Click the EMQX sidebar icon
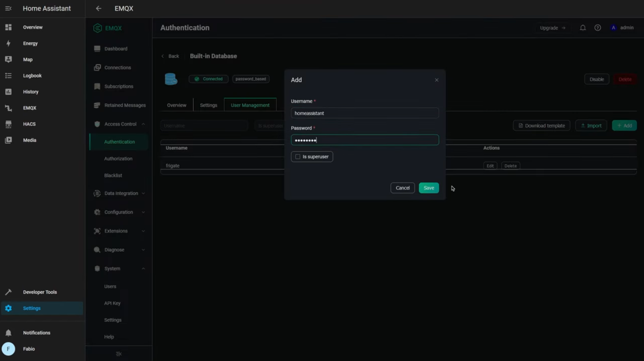 click(x=8, y=108)
